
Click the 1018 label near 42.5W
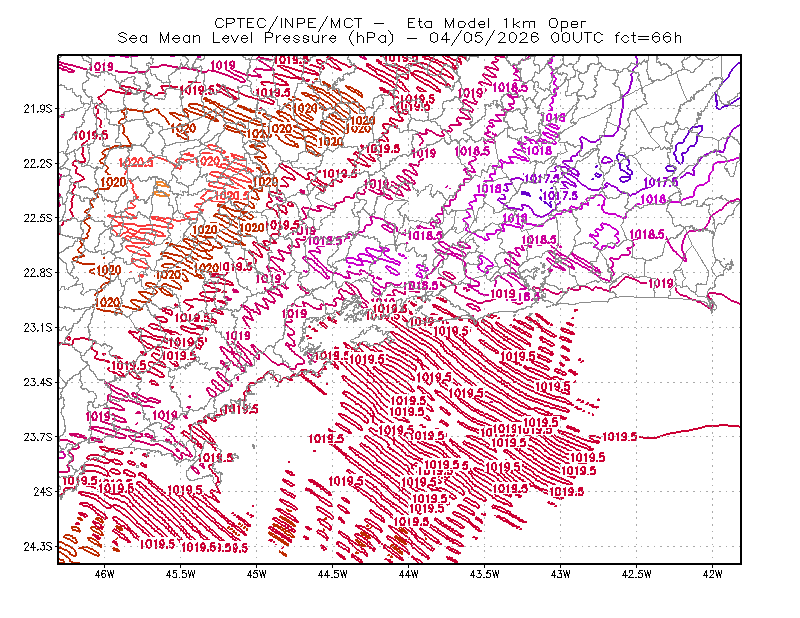pos(653,199)
